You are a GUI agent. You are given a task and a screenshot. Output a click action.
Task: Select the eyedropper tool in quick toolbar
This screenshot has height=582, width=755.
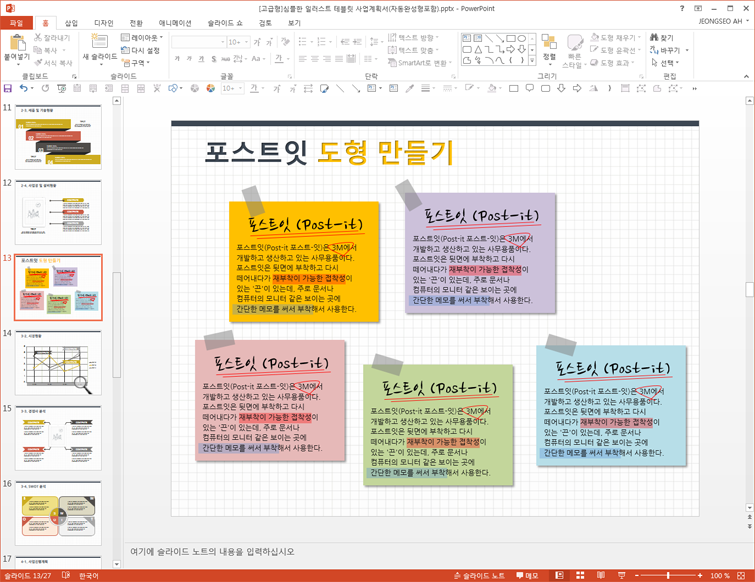410,88
